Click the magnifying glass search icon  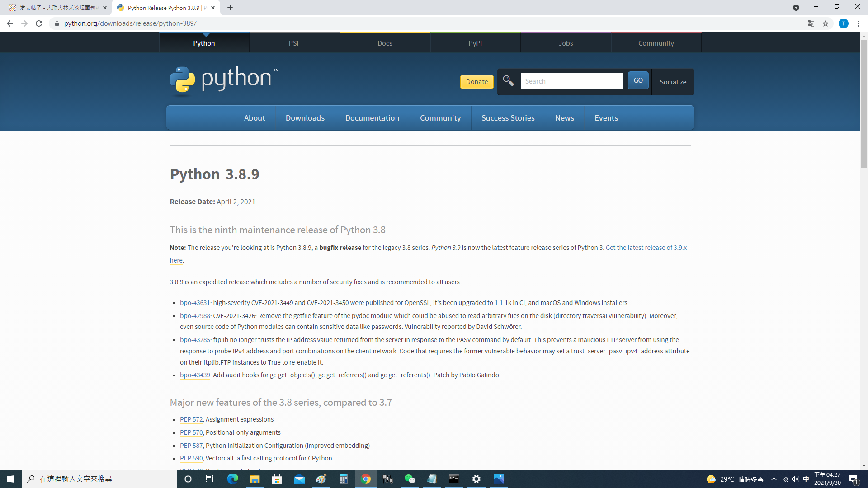click(x=509, y=81)
